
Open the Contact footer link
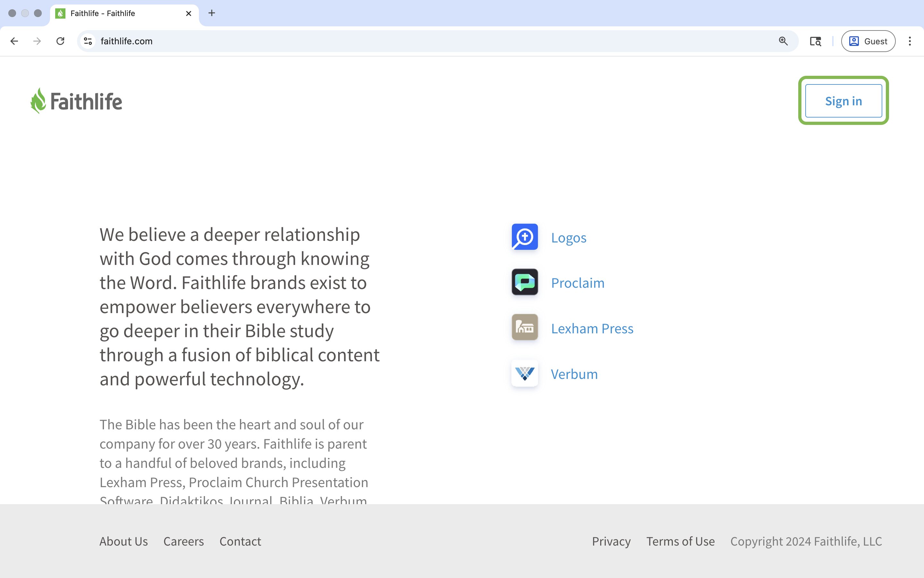coord(240,541)
